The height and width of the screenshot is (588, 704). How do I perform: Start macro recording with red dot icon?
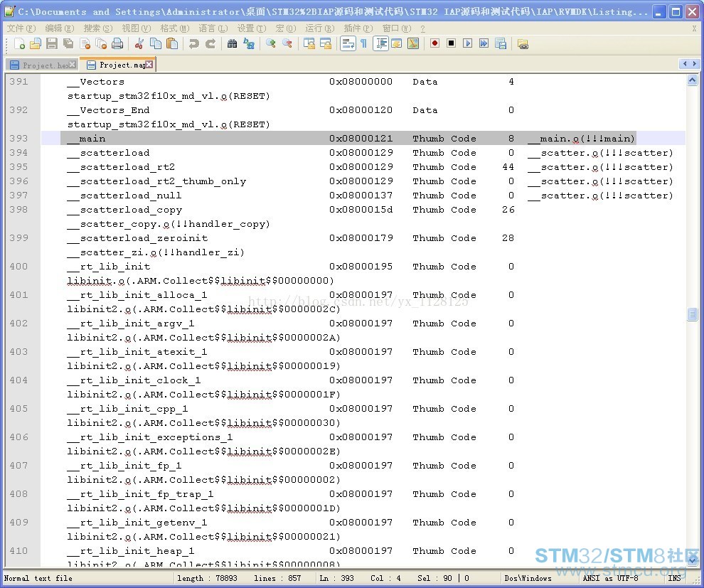coord(434,43)
